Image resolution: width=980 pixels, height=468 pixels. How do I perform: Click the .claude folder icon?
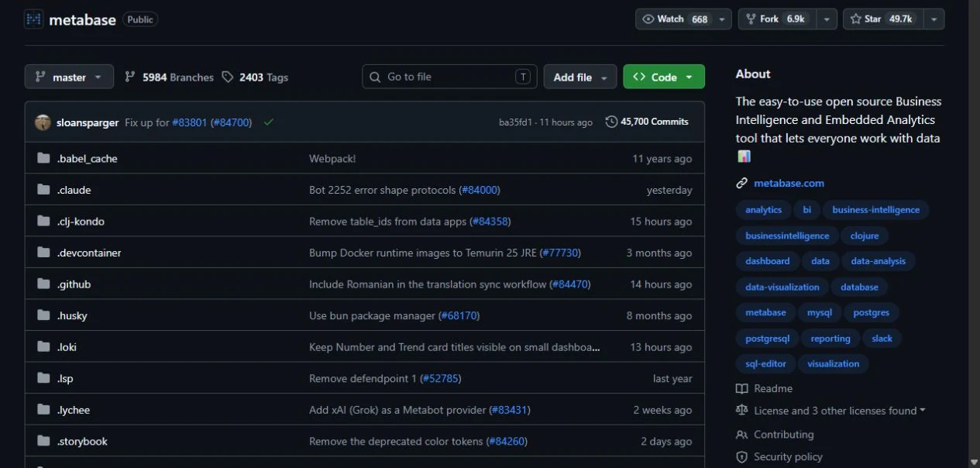pyautogui.click(x=43, y=190)
